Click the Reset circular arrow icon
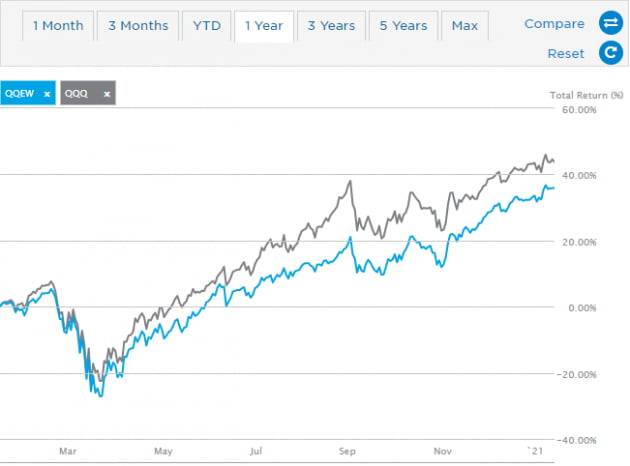The width and height of the screenshot is (630, 466). click(x=609, y=53)
